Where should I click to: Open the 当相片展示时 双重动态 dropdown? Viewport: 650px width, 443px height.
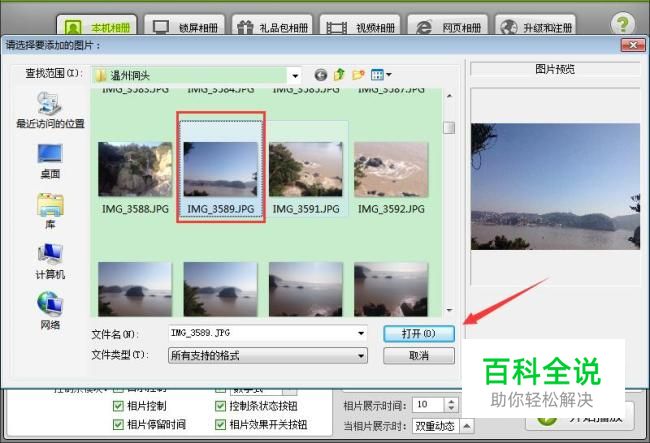(466, 426)
